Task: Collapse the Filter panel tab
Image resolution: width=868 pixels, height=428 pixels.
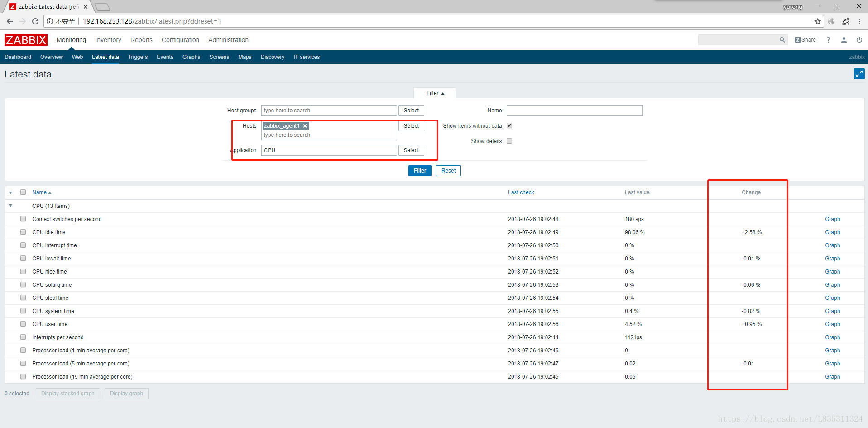Action: point(435,93)
